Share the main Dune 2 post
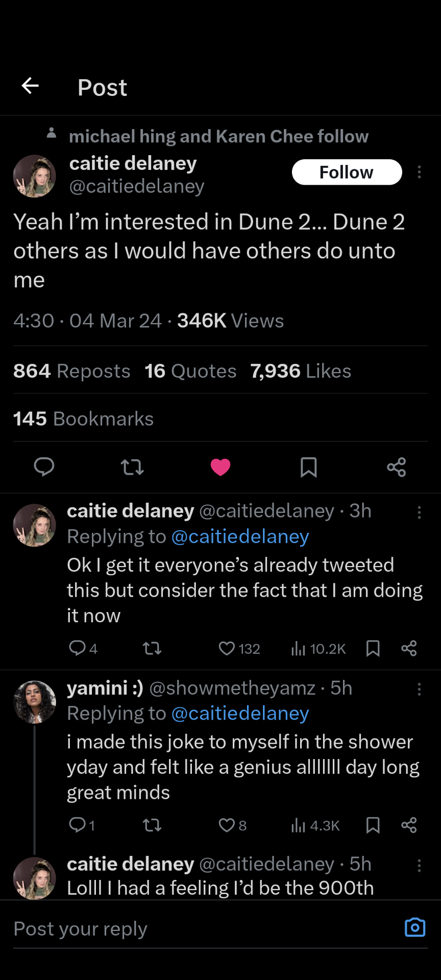The image size is (441, 980). point(397,467)
